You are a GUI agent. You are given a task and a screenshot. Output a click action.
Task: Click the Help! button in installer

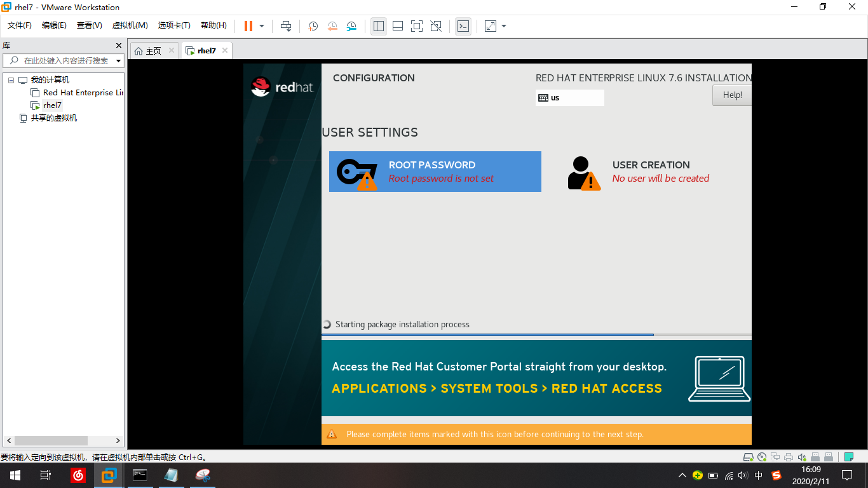pos(732,95)
